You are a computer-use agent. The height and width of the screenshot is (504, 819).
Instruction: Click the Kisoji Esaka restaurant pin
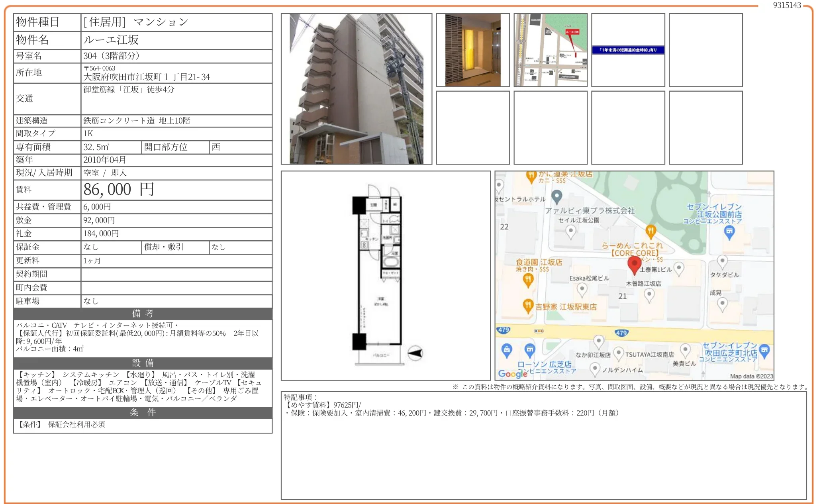649,295
